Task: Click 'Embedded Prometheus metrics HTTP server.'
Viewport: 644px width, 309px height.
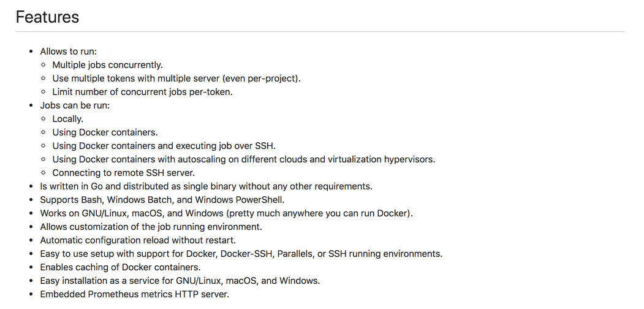Action: coord(134,294)
